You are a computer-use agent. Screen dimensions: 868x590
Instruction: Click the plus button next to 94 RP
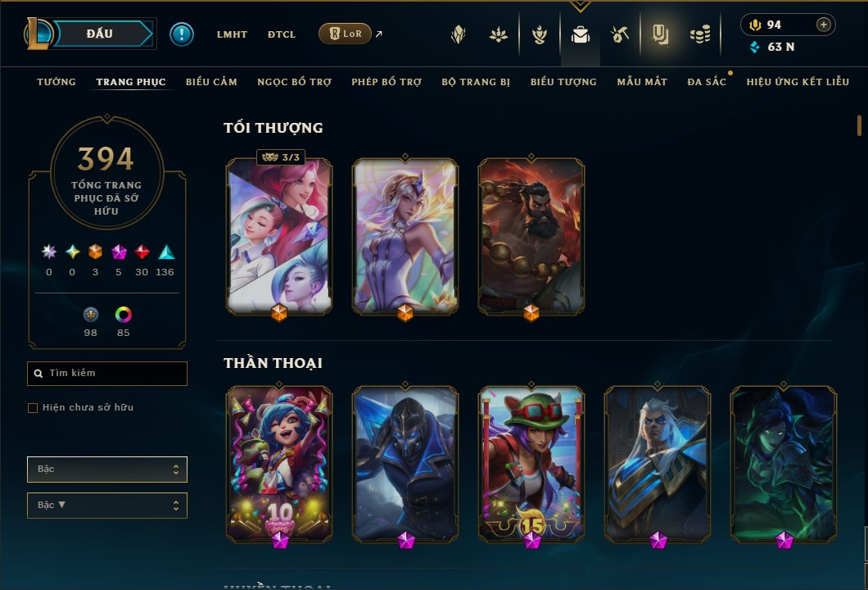[823, 25]
